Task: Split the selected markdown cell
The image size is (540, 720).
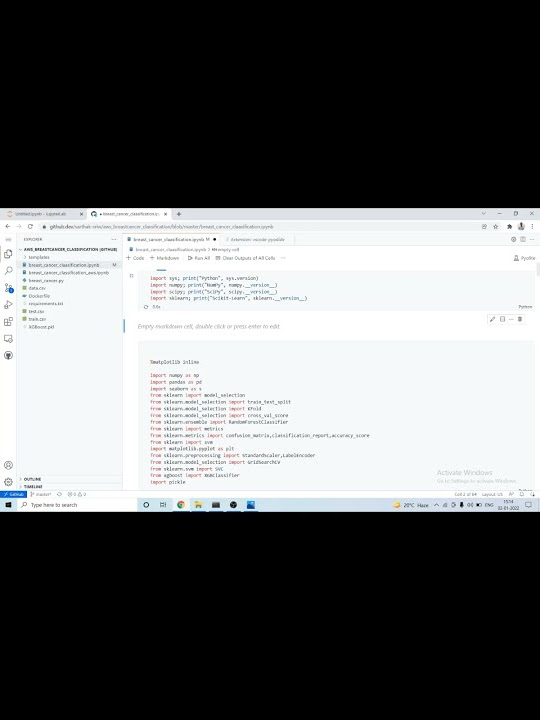Action: [502, 319]
